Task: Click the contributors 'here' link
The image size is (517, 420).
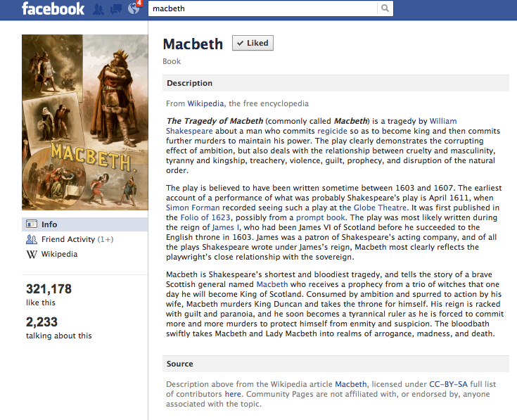Action: (233, 394)
